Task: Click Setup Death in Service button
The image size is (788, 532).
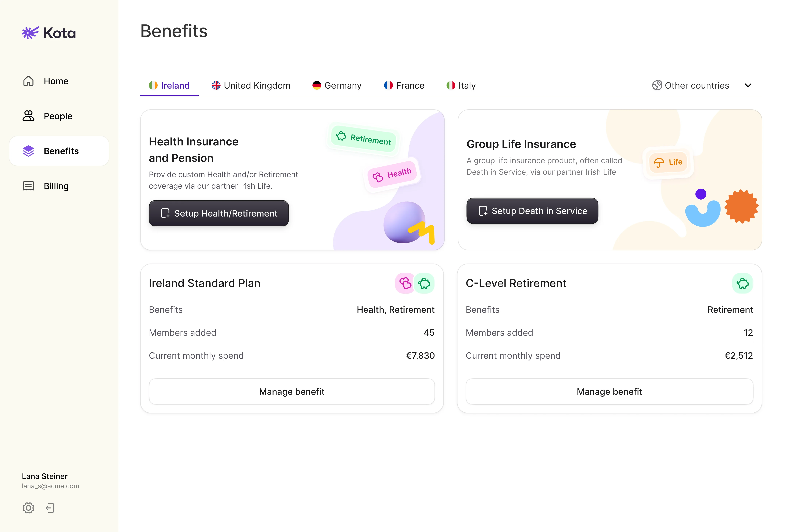Action: click(x=532, y=211)
